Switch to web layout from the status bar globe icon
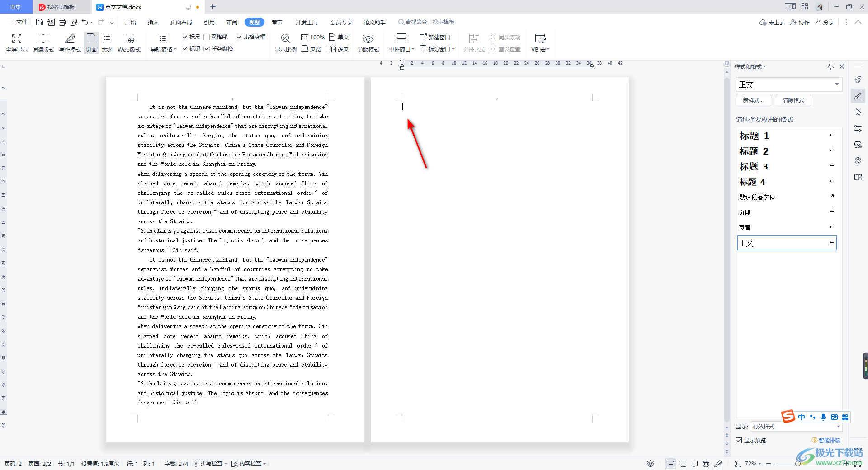 pos(706,464)
